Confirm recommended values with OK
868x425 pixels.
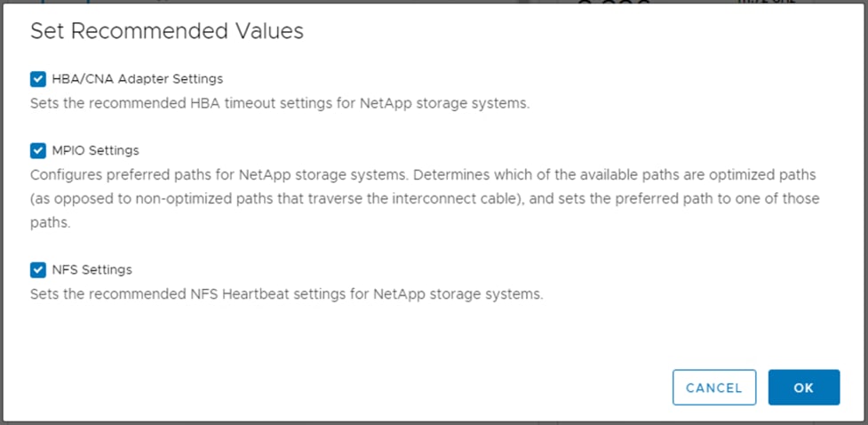coord(803,388)
